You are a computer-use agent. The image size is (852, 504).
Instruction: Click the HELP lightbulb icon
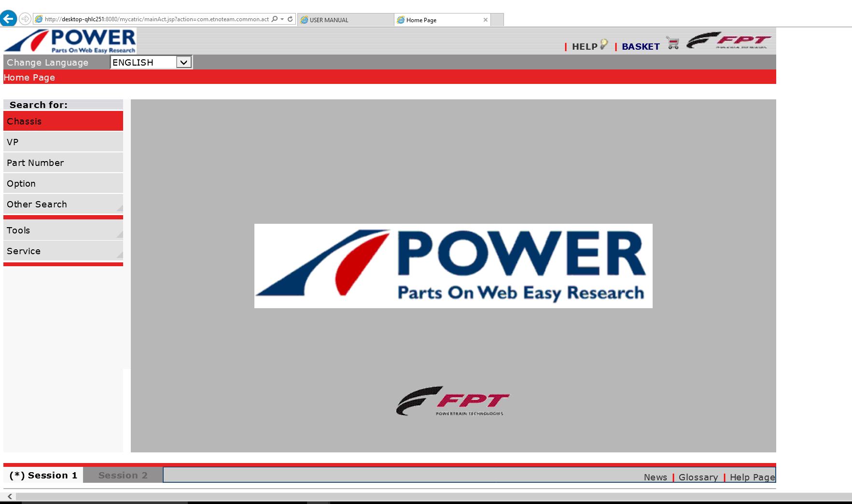[603, 44]
